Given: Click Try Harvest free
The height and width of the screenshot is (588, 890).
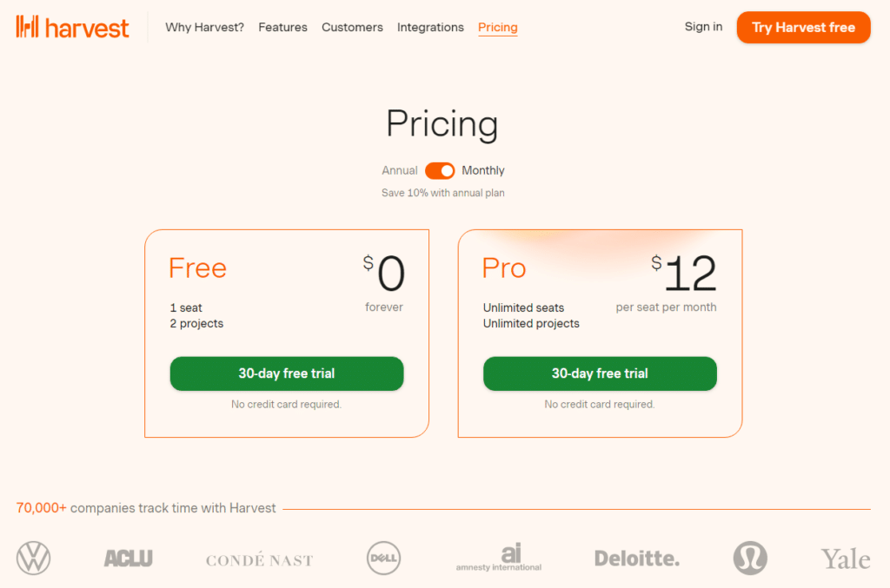Looking at the screenshot, I should tap(802, 27).
